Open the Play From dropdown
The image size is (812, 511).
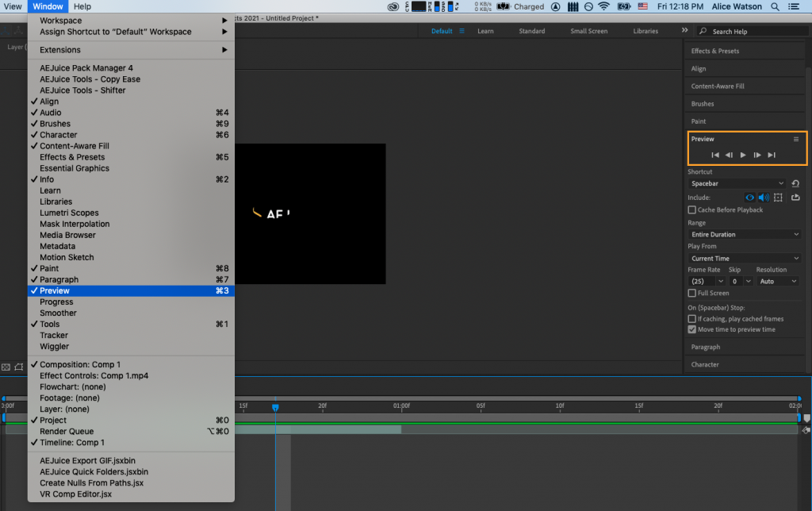[x=743, y=257]
